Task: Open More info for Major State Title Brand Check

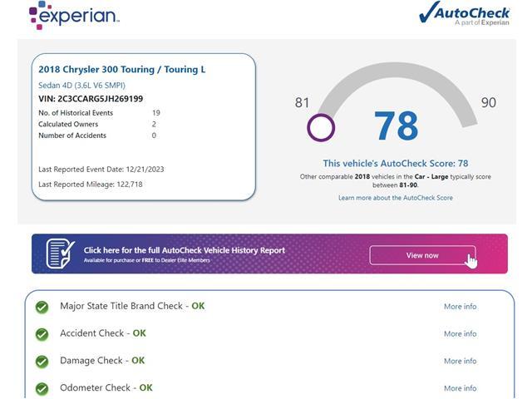Action: [460, 307]
